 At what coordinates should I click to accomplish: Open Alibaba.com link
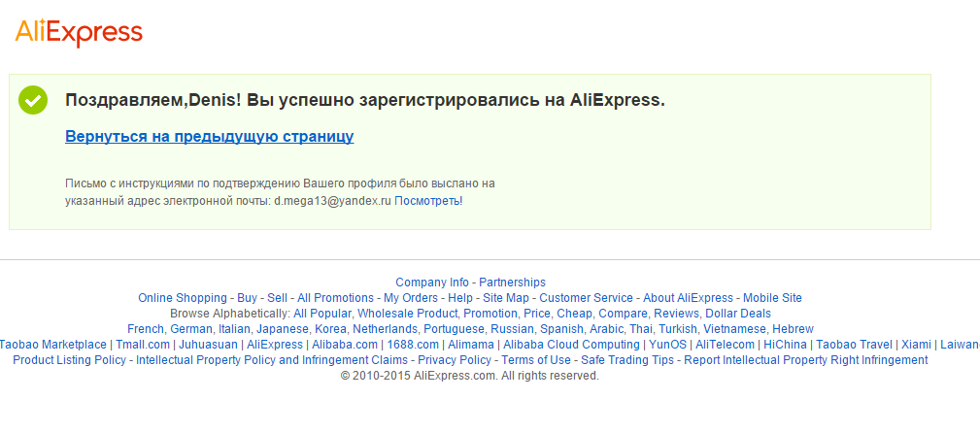click(345, 345)
